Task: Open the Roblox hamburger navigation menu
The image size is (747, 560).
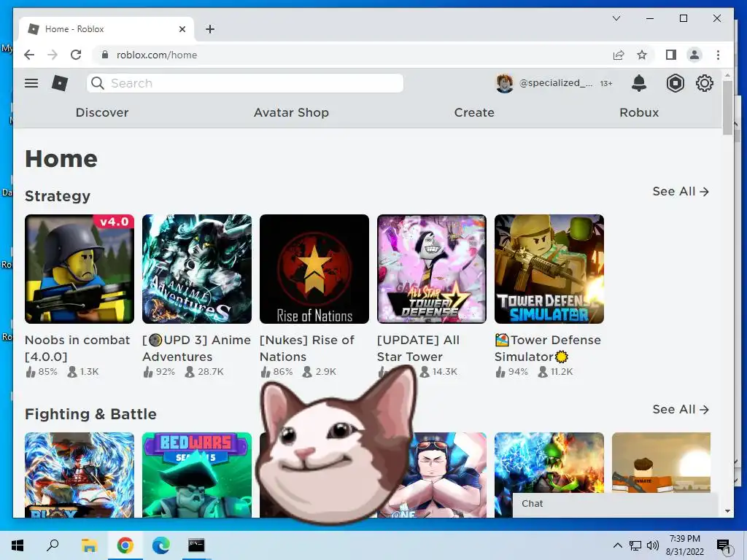Action: pyautogui.click(x=31, y=83)
